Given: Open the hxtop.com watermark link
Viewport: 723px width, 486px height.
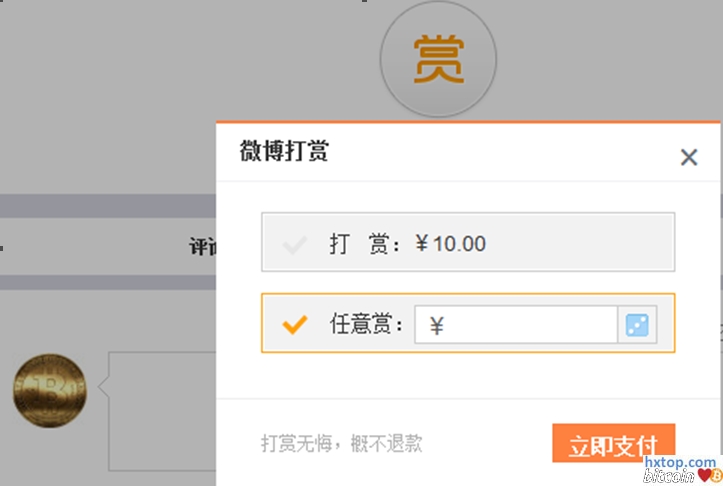Looking at the screenshot, I should click(681, 462).
